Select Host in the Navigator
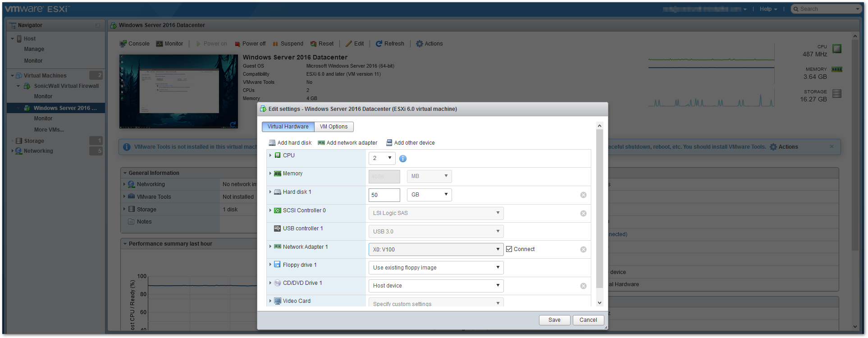868x338 pixels. point(29,39)
